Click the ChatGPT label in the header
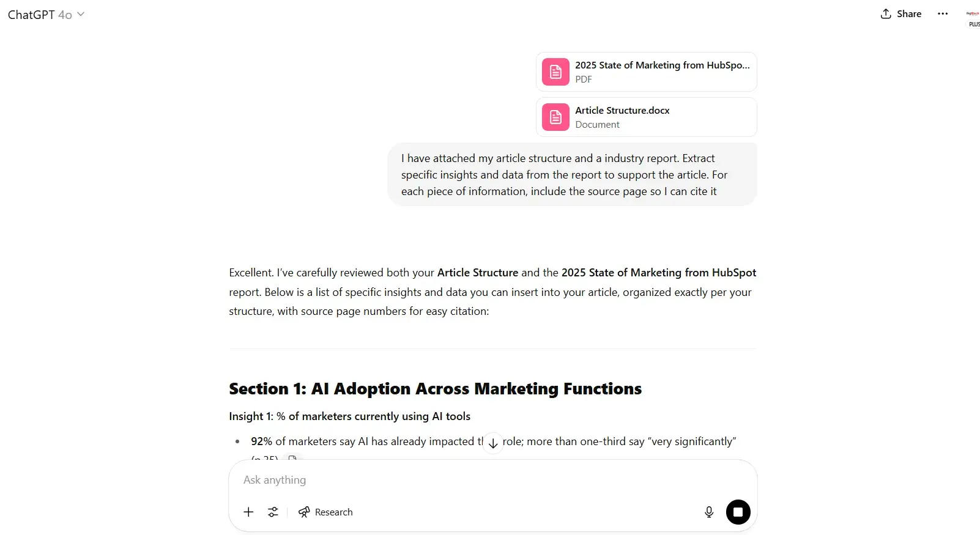Viewport: 980px width, 535px height. (x=32, y=14)
